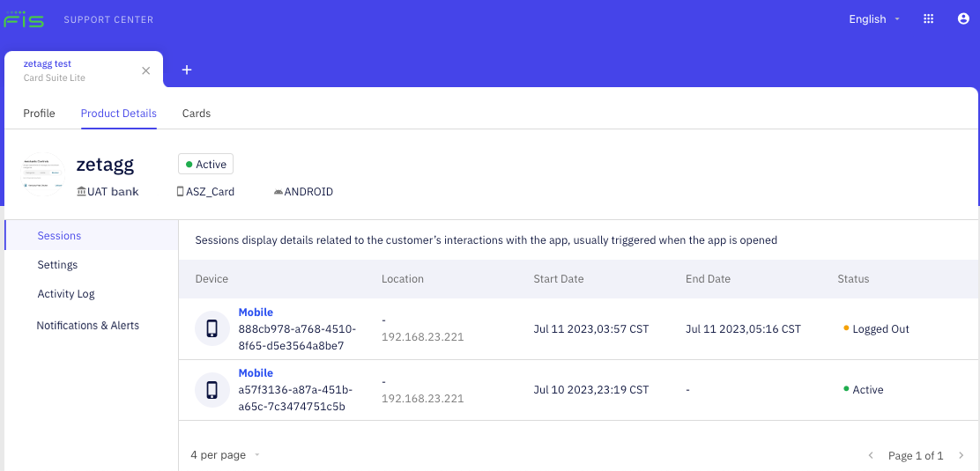Click the ANDROID platform icon
Viewport: 980px width, 471px height.
[278, 191]
